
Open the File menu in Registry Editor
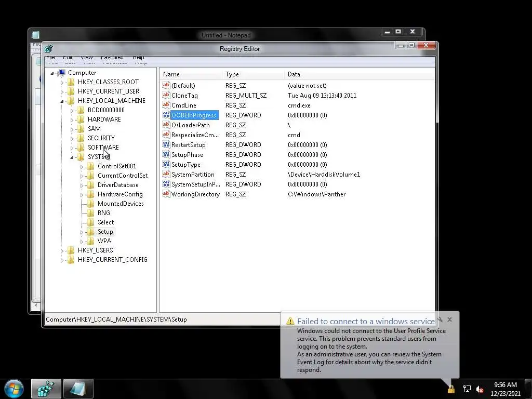click(50, 57)
